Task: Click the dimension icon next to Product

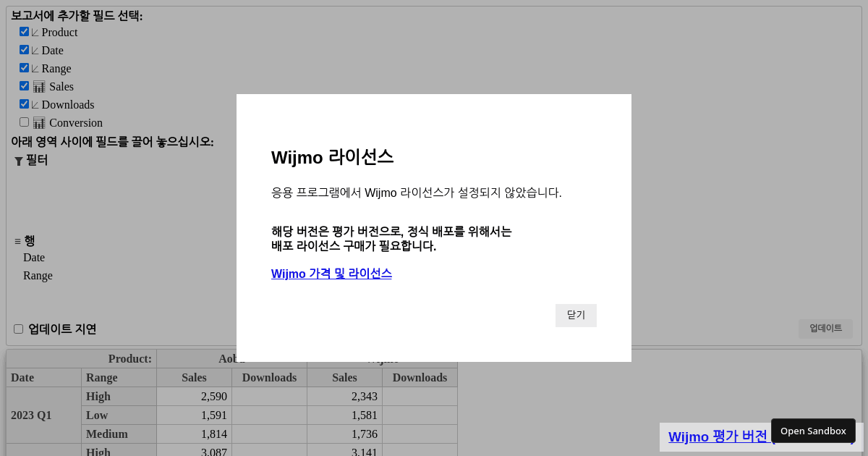Action: 35,33
